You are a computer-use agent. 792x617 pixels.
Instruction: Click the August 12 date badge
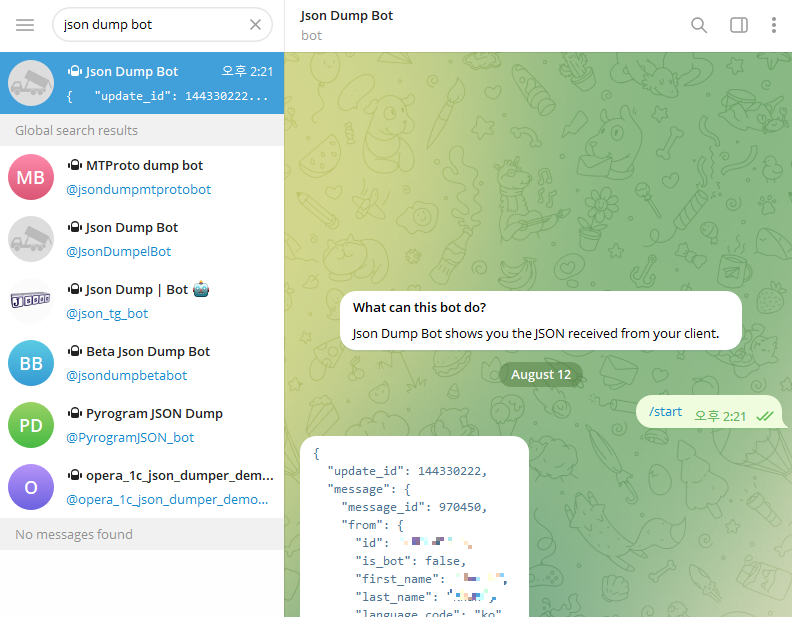tap(541, 375)
